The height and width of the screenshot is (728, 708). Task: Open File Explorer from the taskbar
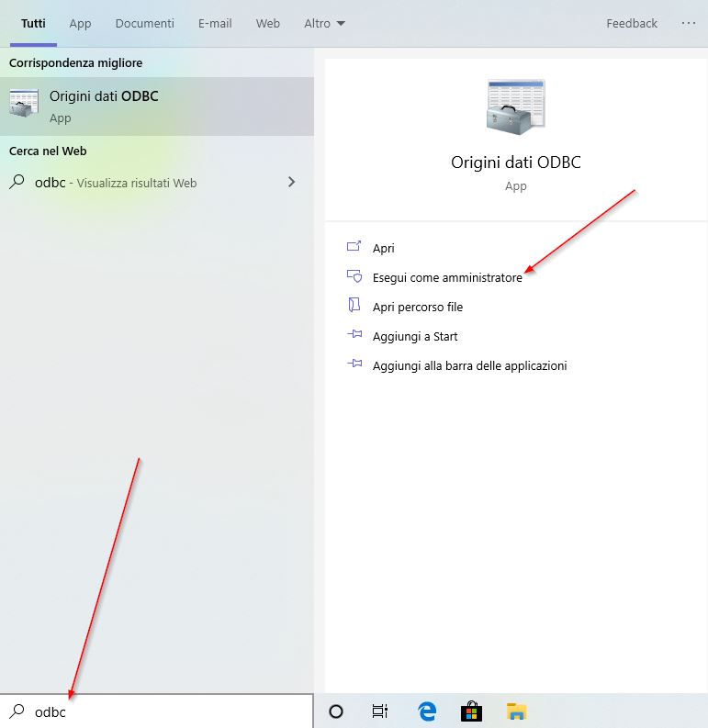click(x=517, y=711)
